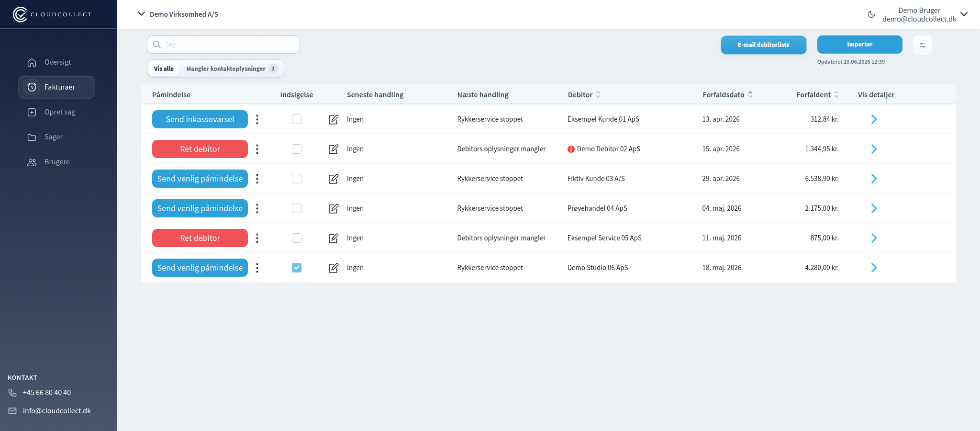The width and height of the screenshot is (980, 431).
Task: Edit note for Eksempel Service 05 ApS
Action: click(334, 238)
